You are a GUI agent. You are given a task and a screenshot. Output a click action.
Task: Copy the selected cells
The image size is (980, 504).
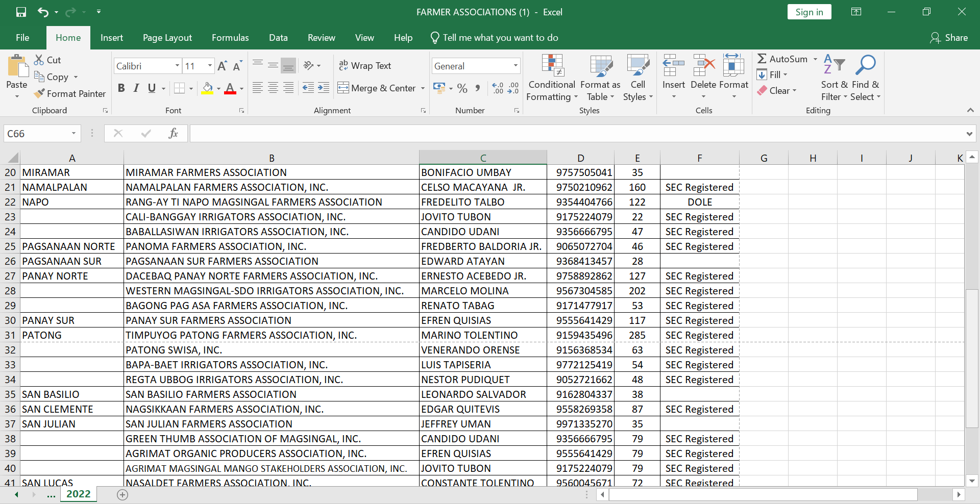pyautogui.click(x=52, y=77)
